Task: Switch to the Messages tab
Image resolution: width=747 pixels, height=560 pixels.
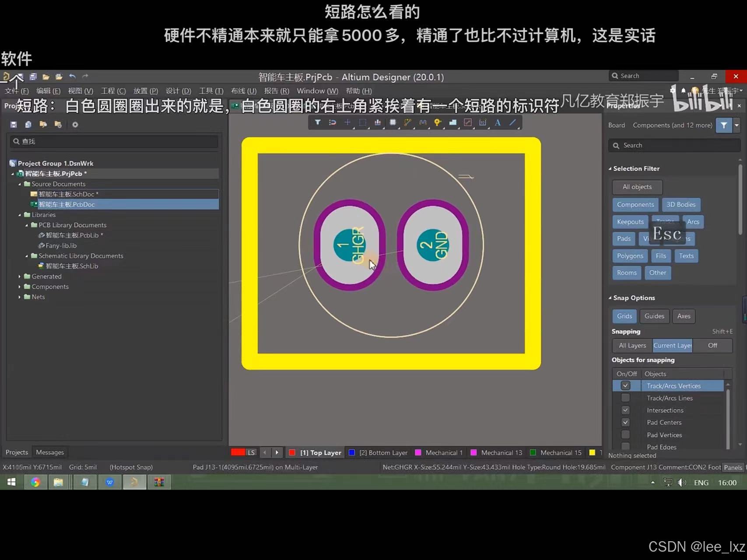Action: click(50, 452)
